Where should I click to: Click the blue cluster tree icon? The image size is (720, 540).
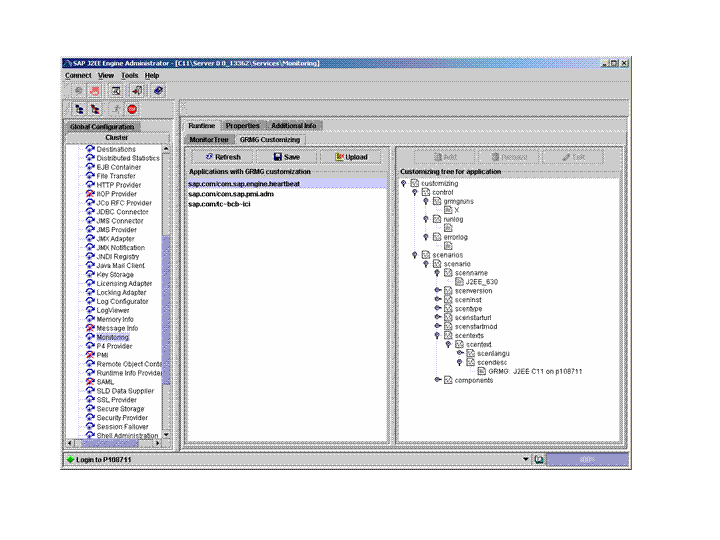click(x=79, y=109)
